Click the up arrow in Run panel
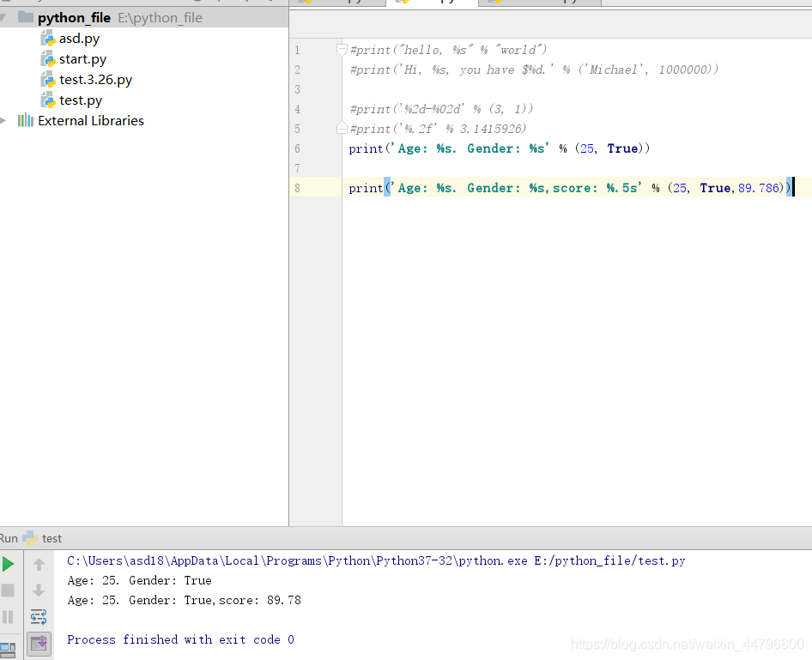The width and height of the screenshot is (812, 660). click(x=39, y=564)
